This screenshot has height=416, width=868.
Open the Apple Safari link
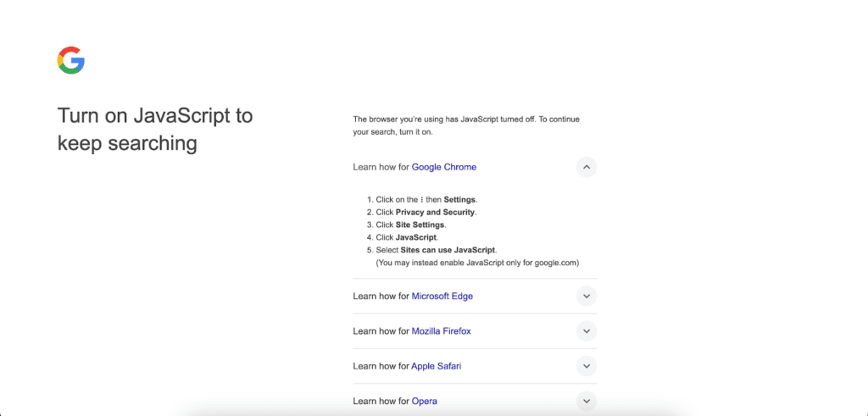click(x=436, y=366)
